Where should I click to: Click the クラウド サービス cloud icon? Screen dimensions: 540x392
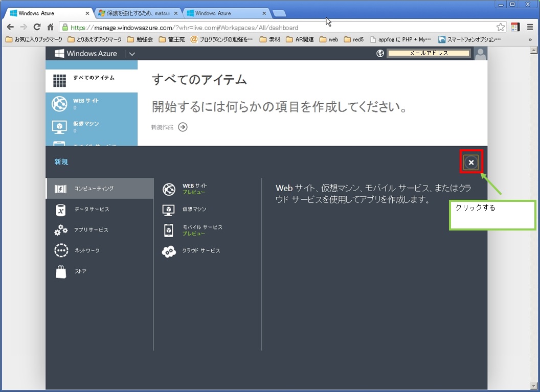(169, 251)
